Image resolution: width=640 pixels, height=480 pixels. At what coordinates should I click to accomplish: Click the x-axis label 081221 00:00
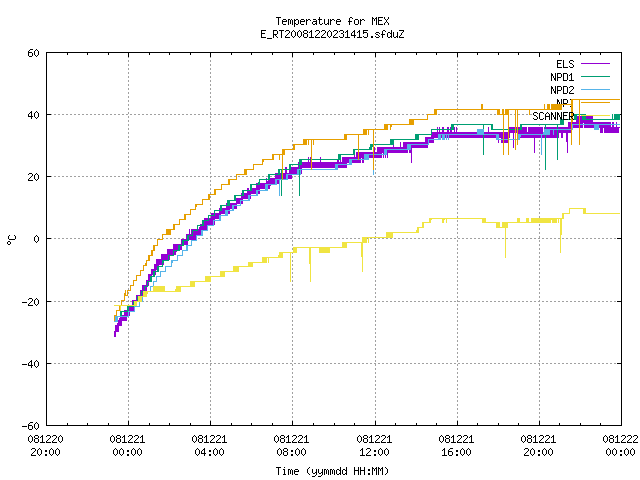(x=128, y=446)
